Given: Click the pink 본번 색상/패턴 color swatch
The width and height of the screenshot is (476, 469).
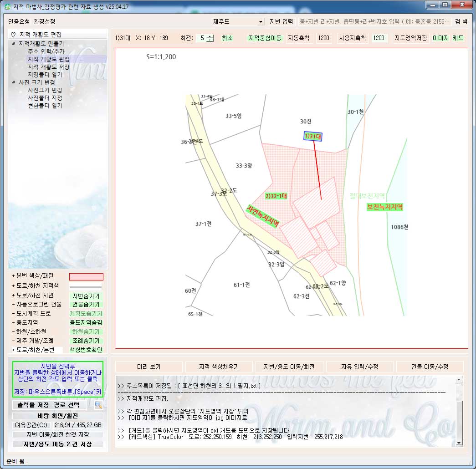Looking at the screenshot, I should point(86,277).
